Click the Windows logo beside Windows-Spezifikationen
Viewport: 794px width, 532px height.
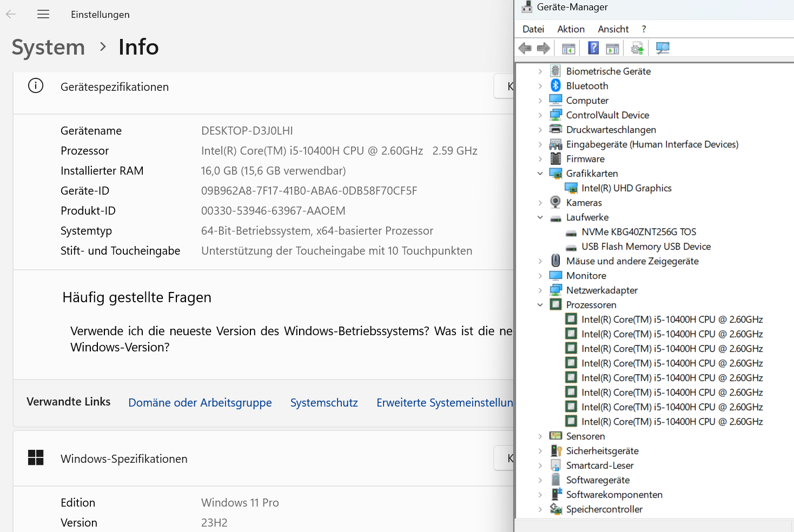(x=36, y=458)
